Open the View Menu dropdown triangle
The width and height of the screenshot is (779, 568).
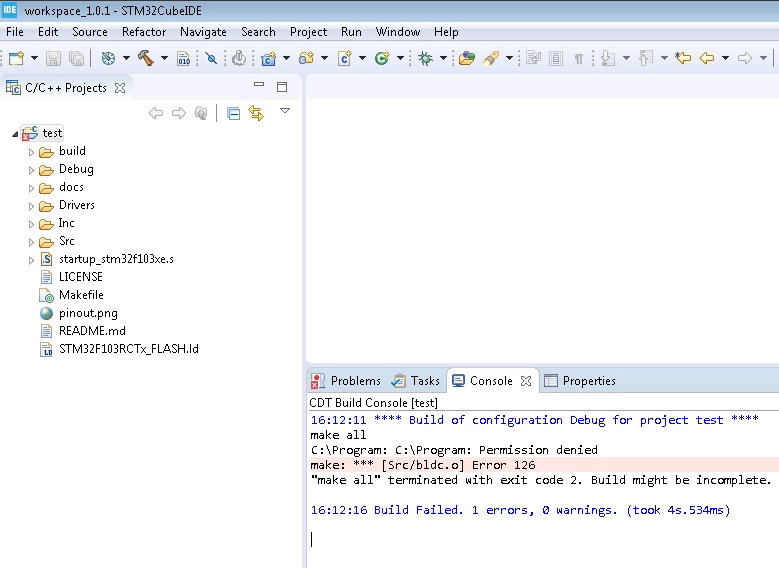[285, 111]
